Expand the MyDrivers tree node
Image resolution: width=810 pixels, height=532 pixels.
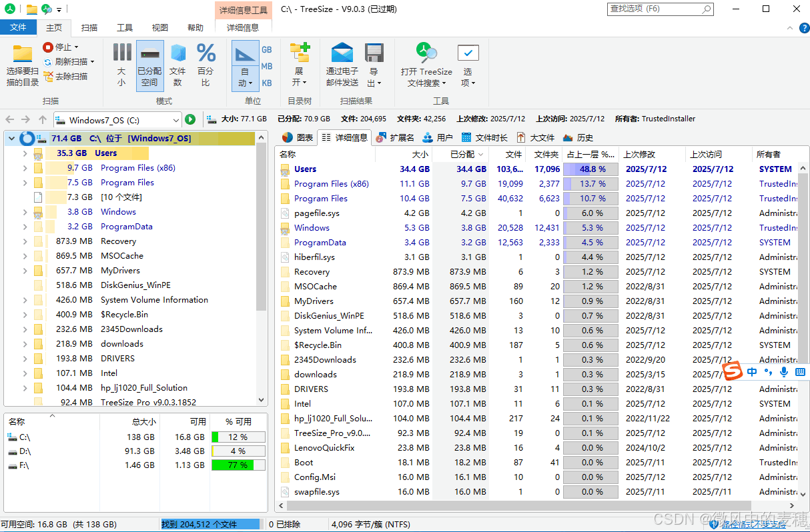pyautogui.click(x=25, y=271)
